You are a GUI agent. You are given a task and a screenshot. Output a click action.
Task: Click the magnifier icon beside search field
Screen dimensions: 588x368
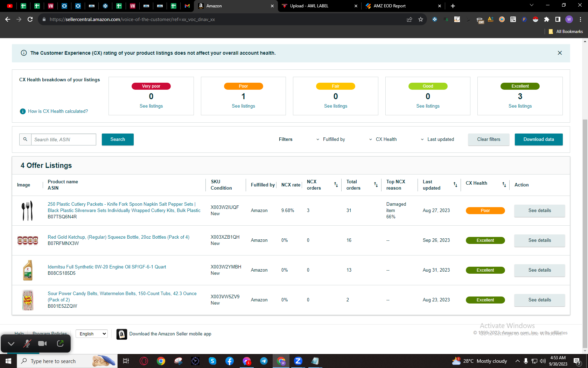tap(25, 139)
